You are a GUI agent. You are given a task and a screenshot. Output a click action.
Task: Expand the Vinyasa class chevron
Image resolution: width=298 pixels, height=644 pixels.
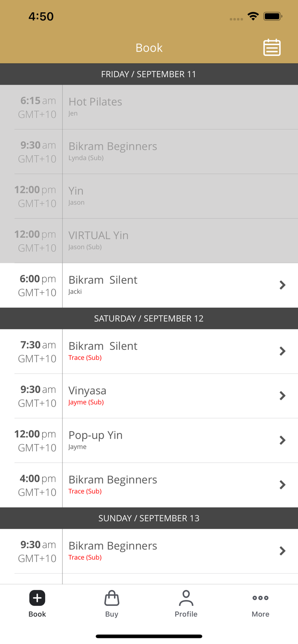tap(283, 396)
